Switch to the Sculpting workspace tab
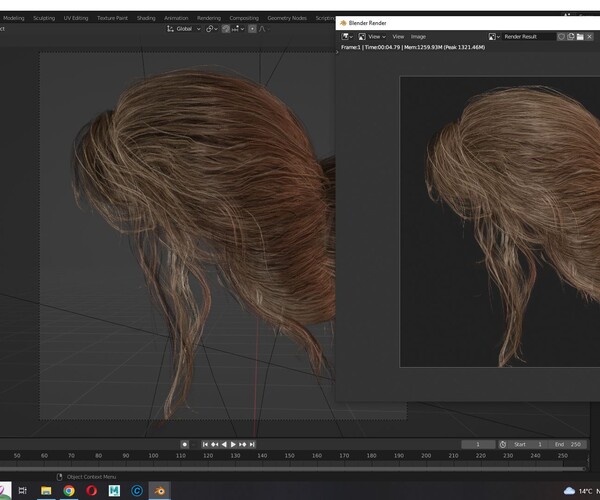 (x=44, y=18)
